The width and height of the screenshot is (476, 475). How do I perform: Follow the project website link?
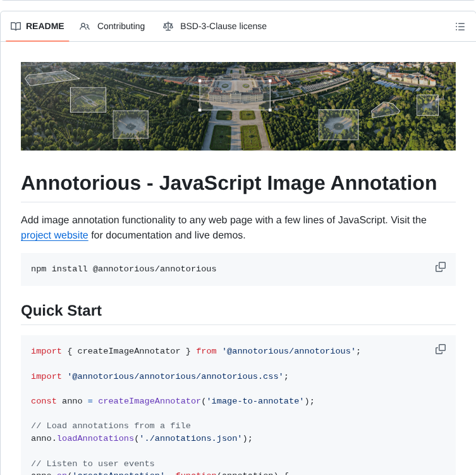pos(54,235)
